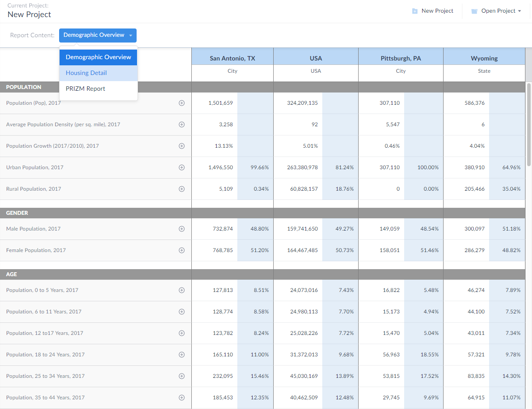Viewport: 532px width, 409px height.
Task: Expand Urban Population, 2017 plus icon
Action: pyautogui.click(x=182, y=167)
